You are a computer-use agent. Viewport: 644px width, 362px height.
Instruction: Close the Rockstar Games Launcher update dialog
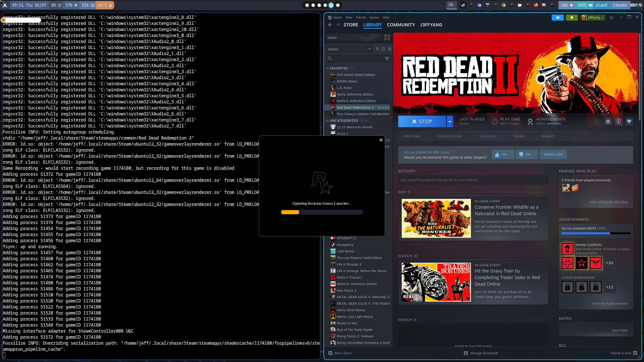coord(381,140)
